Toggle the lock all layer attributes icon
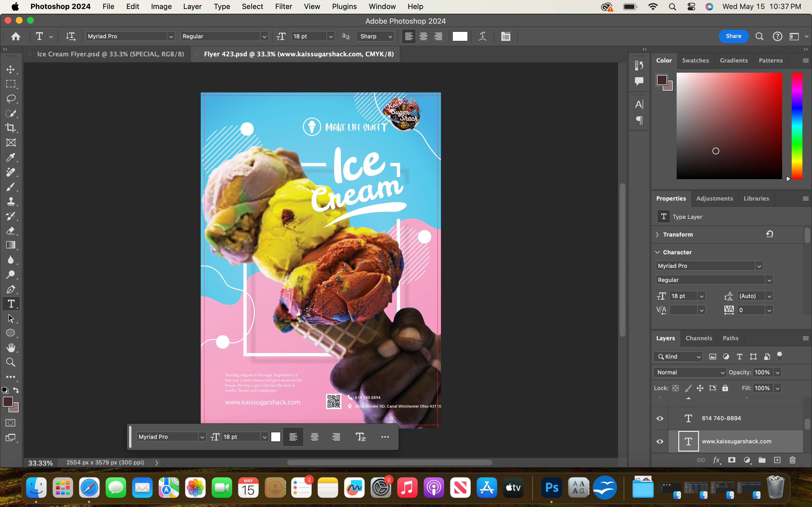 [725, 388]
